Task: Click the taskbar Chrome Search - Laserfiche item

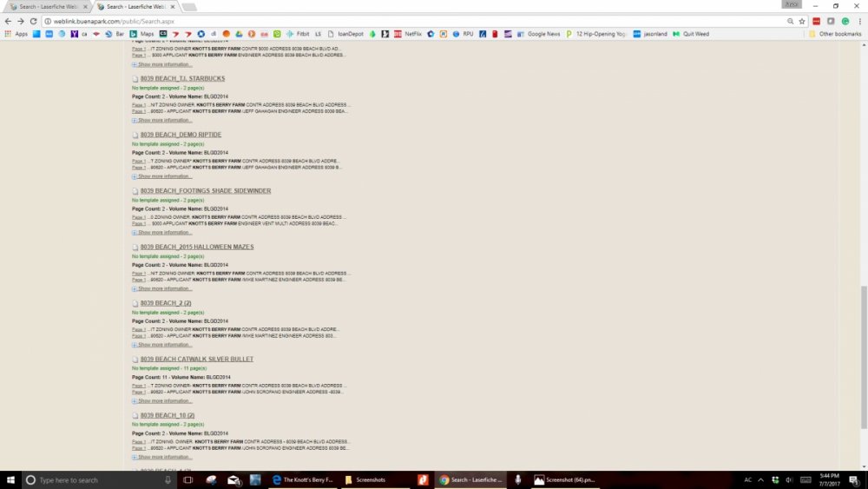Action: [x=470, y=479]
